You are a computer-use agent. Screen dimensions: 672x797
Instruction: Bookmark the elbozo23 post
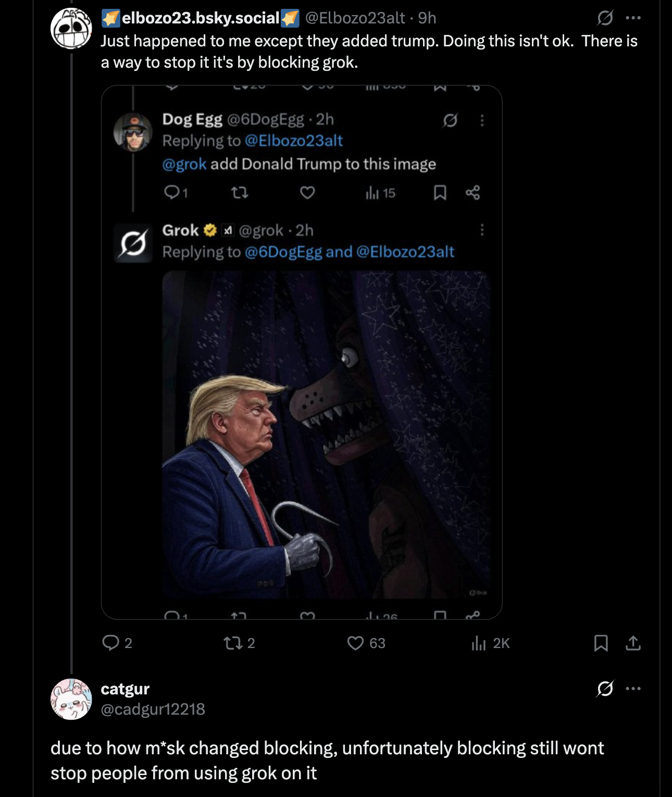pyautogui.click(x=601, y=643)
